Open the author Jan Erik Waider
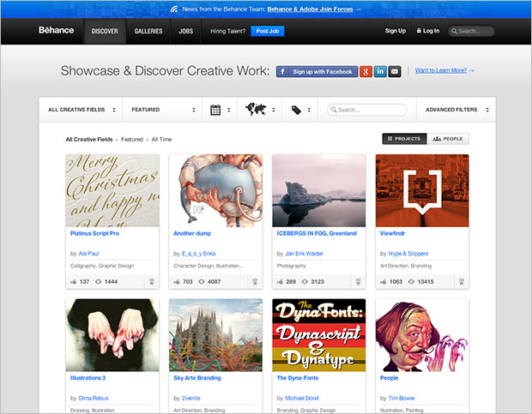Screen dimensions: 532x414 (304, 254)
